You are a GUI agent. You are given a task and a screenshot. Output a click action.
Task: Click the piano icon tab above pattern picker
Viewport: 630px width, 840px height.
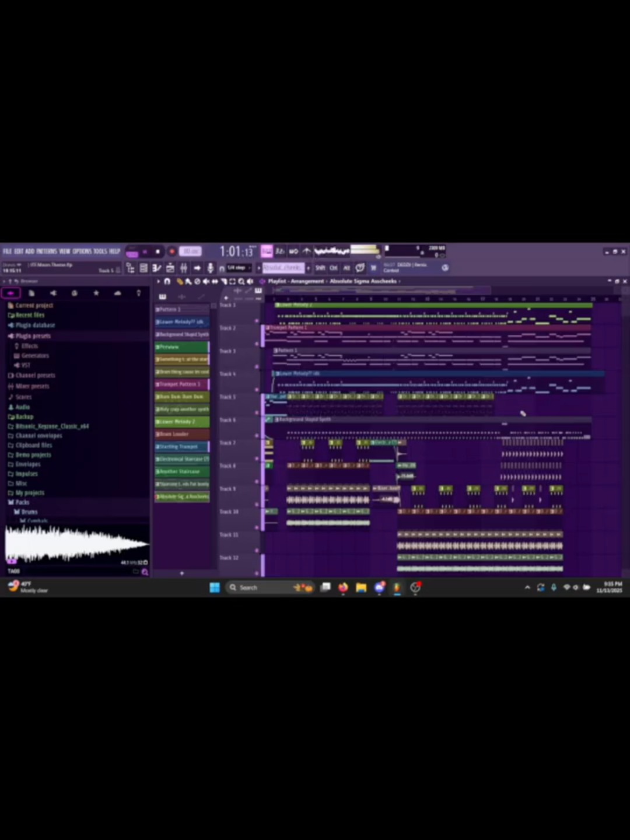(x=163, y=297)
